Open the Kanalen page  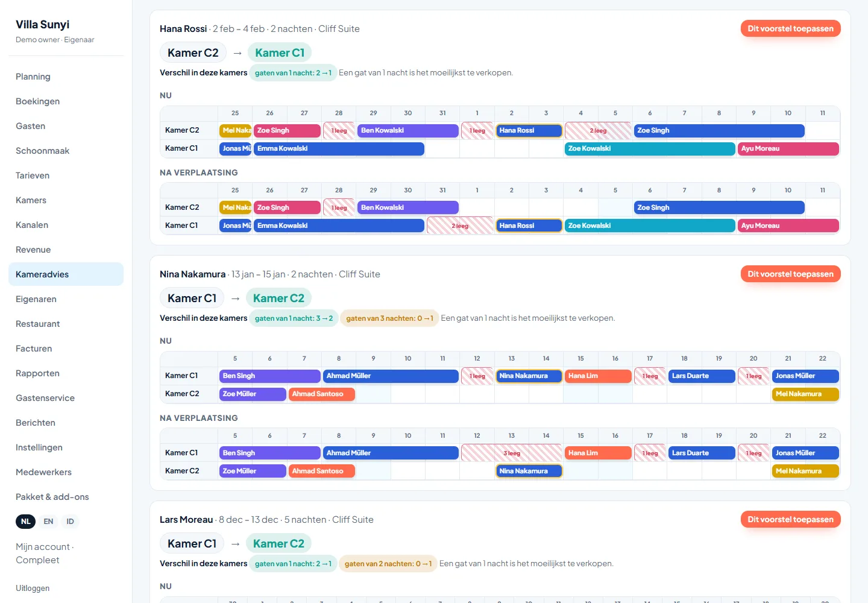click(66, 225)
